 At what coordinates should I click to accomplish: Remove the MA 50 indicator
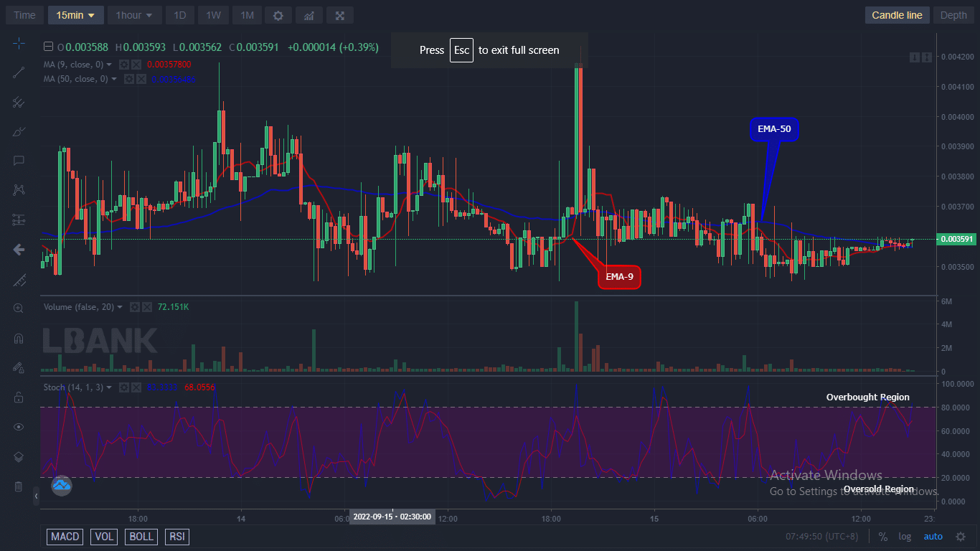coord(140,79)
